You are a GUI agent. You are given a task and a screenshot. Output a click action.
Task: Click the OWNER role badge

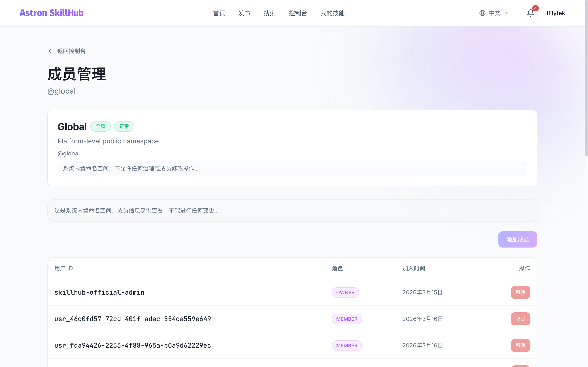(x=345, y=293)
